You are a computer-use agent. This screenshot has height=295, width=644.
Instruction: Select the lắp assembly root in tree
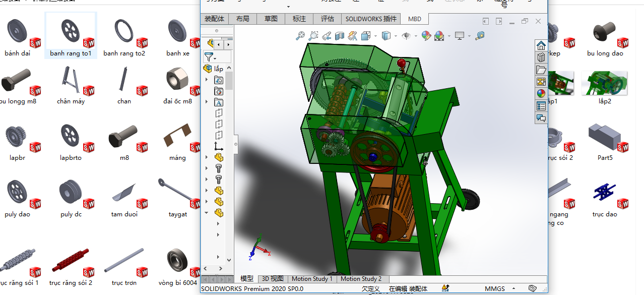click(x=213, y=69)
